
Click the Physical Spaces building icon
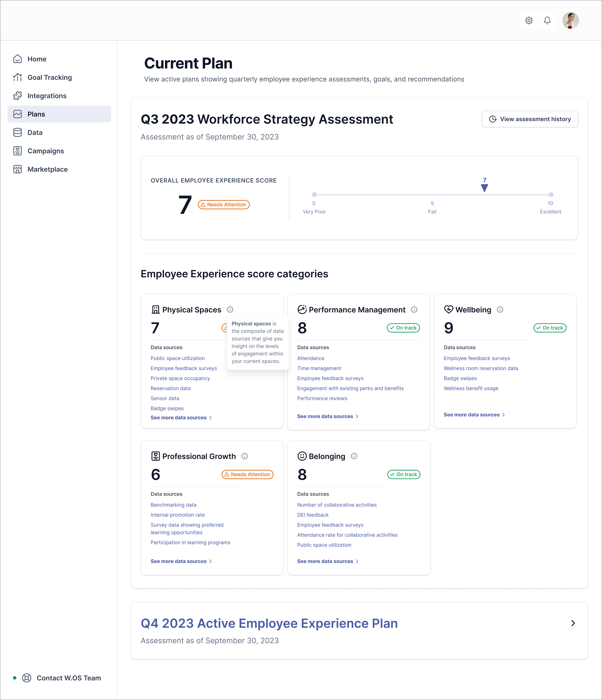tap(155, 309)
